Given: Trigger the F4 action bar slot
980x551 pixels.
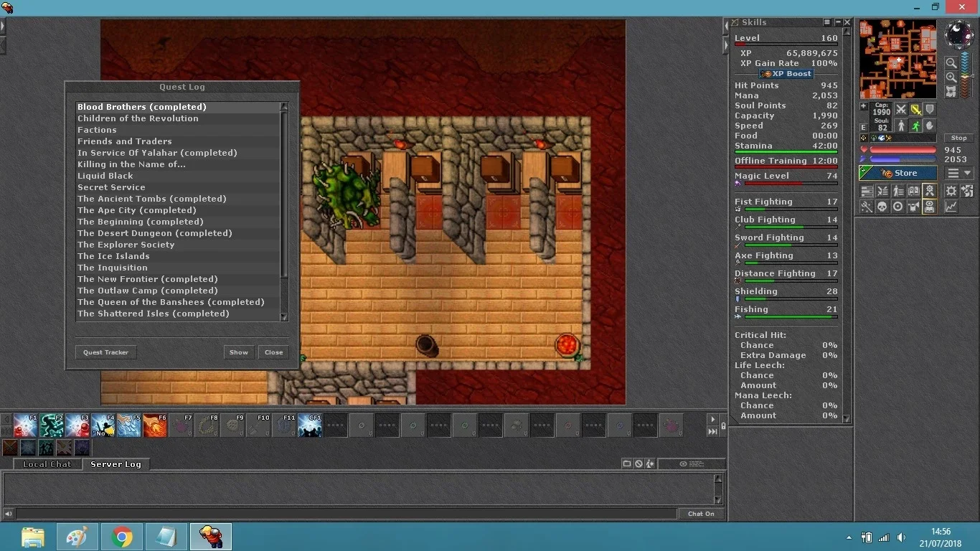Looking at the screenshot, I should [104, 425].
